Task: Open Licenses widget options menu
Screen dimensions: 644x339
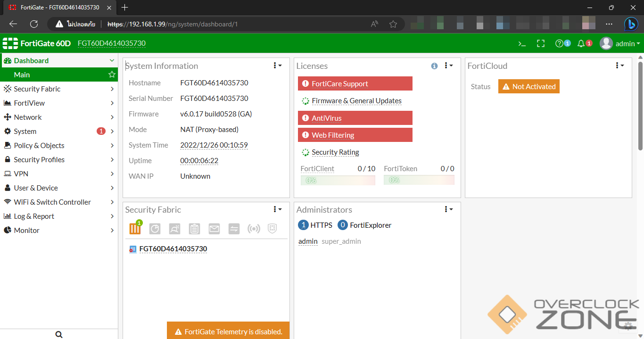Action: 448,66
